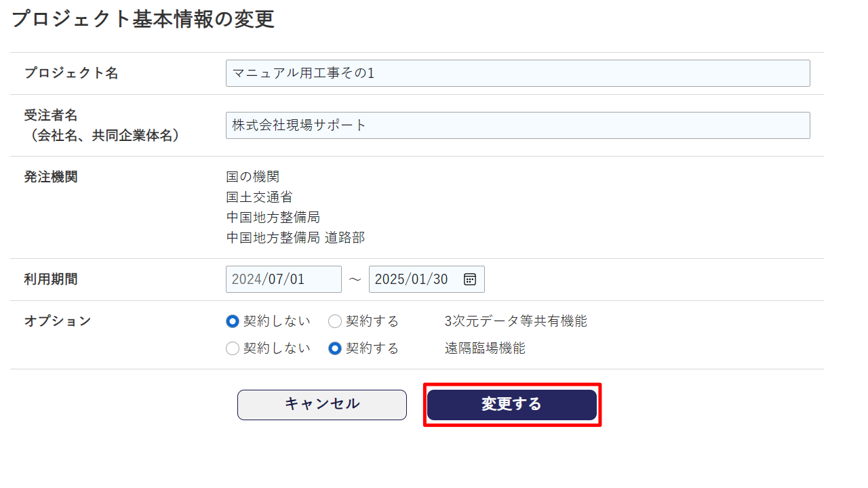This screenshot has width=868, height=488.
Task: Click the プロジェクト名 row label
Action: coord(71,73)
